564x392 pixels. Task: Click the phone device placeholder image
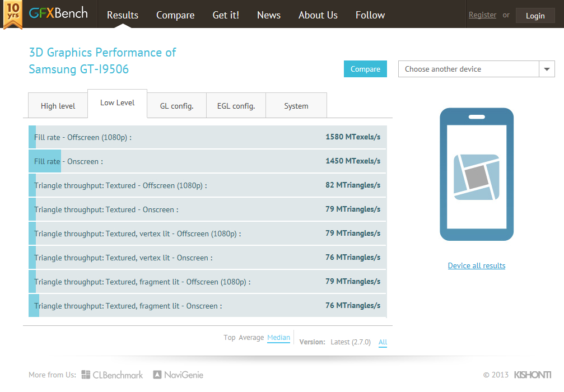tap(477, 174)
